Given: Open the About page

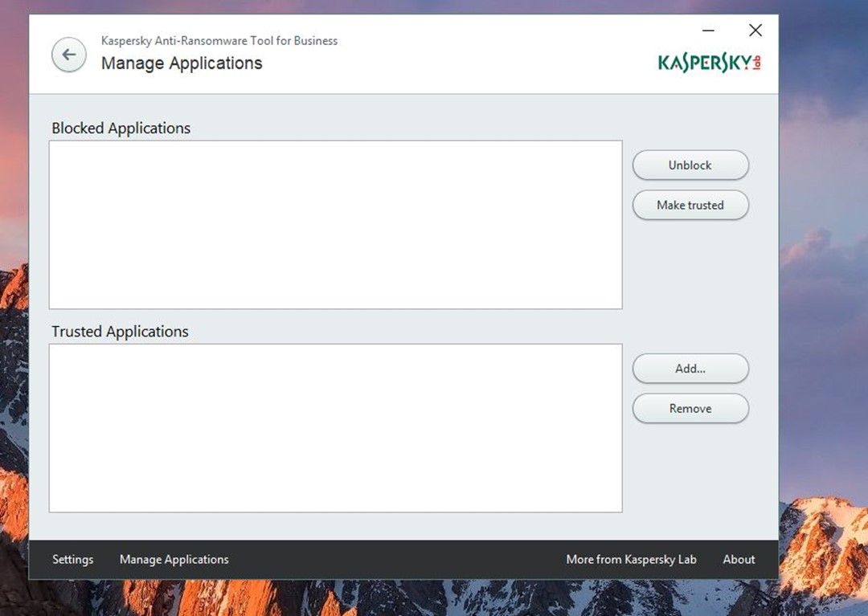Looking at the screenshot, I should click(739, 560).
